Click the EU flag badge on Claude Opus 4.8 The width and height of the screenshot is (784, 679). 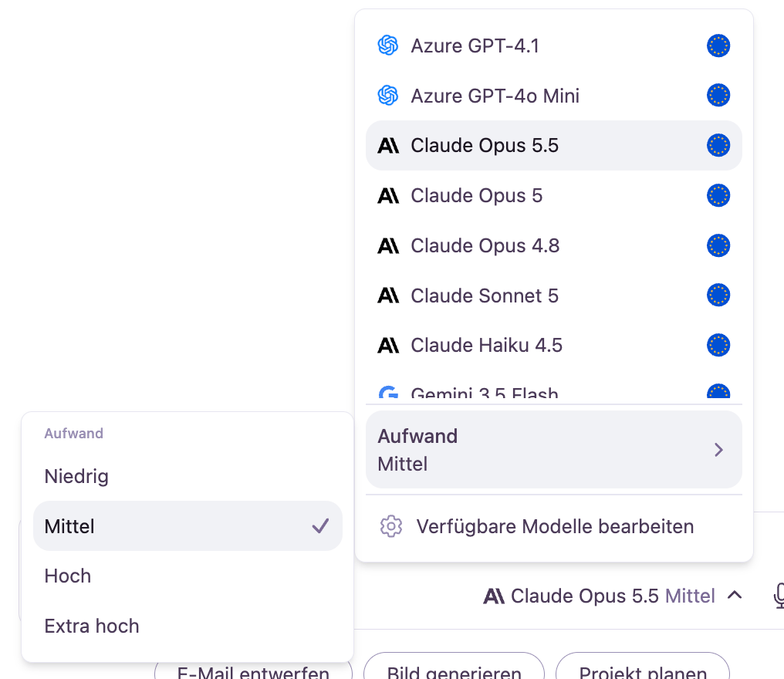pyautogui.click(x=718, y=245)
